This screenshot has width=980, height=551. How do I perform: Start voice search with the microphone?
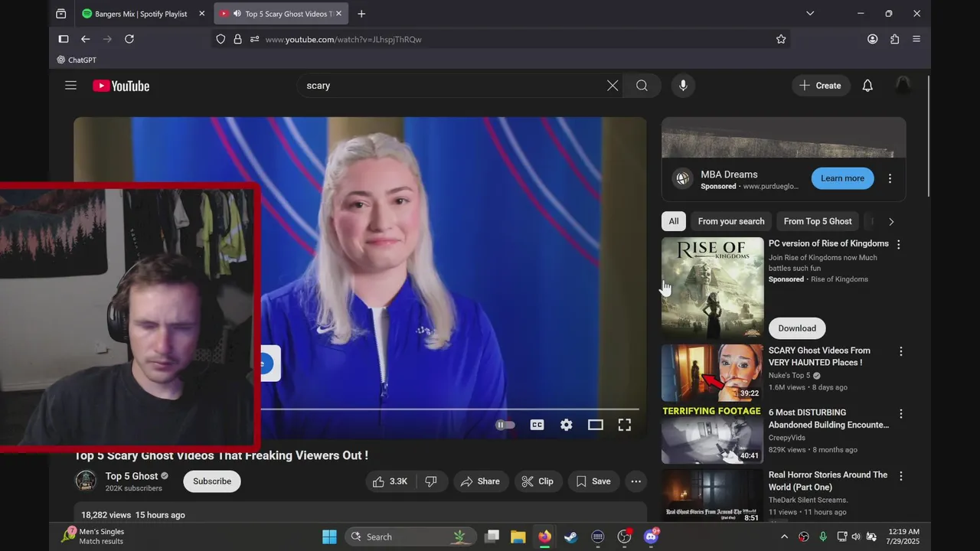(683, 86)
